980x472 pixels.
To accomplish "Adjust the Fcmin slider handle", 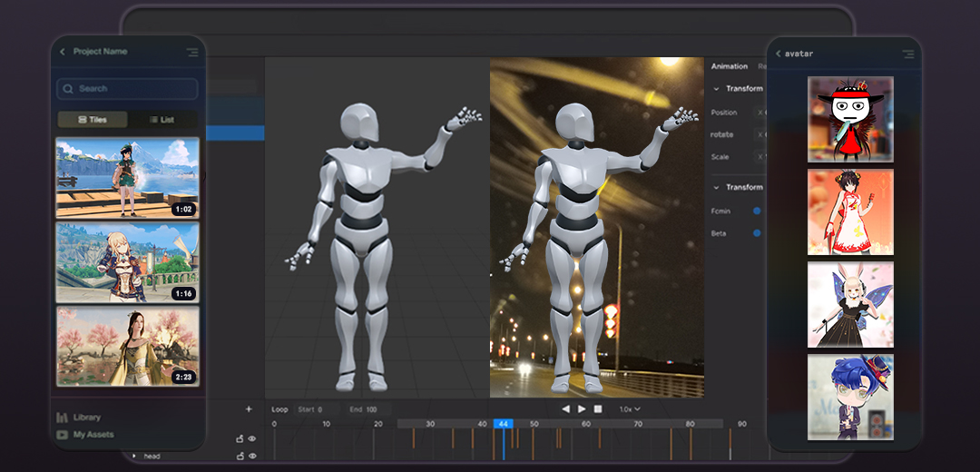I will click(757, 211).
